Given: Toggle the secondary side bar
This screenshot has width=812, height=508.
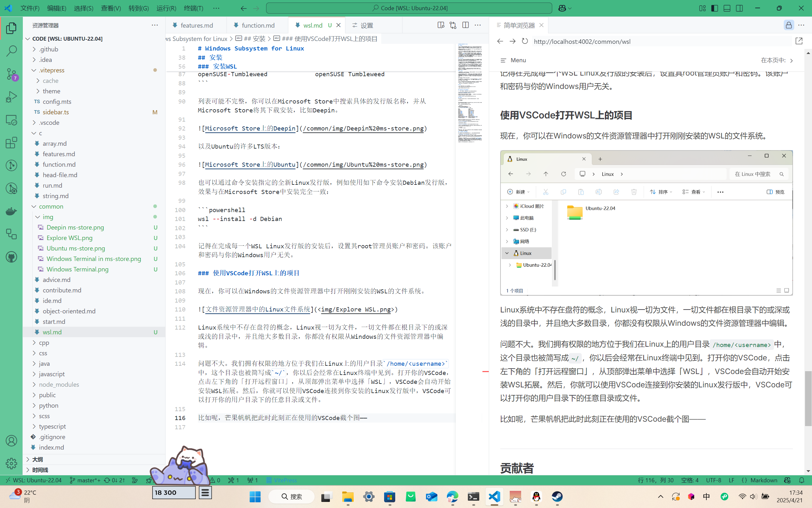Looking at the screenshot, I should coord(739,8).
